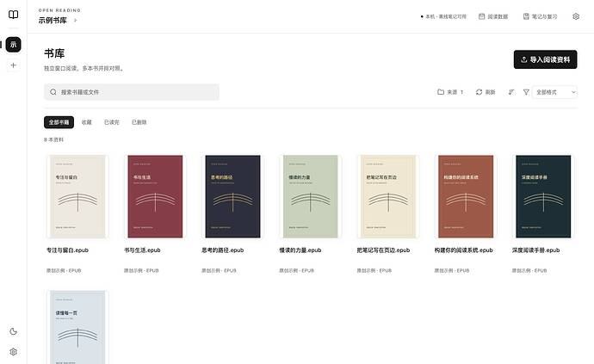Screen dimensions: 594x364
Task: Open 笔记与复习 notes and review
Action: (540, 16)
